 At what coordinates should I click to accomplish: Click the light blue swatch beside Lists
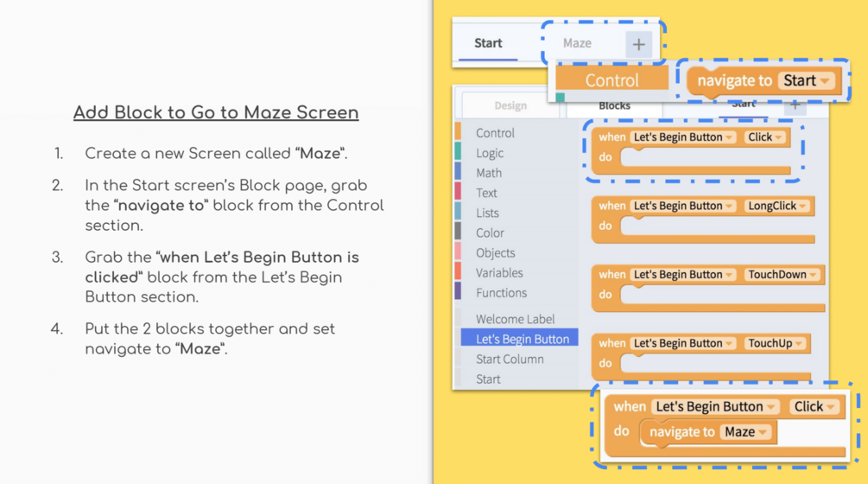coord(458,211)
